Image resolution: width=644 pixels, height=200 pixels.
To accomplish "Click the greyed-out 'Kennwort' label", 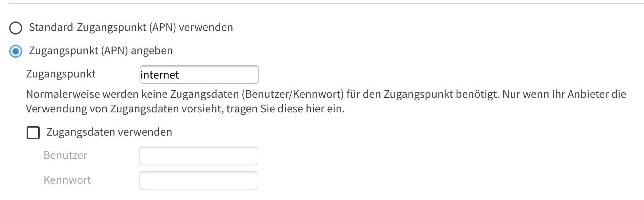I will tap(67, 180).
